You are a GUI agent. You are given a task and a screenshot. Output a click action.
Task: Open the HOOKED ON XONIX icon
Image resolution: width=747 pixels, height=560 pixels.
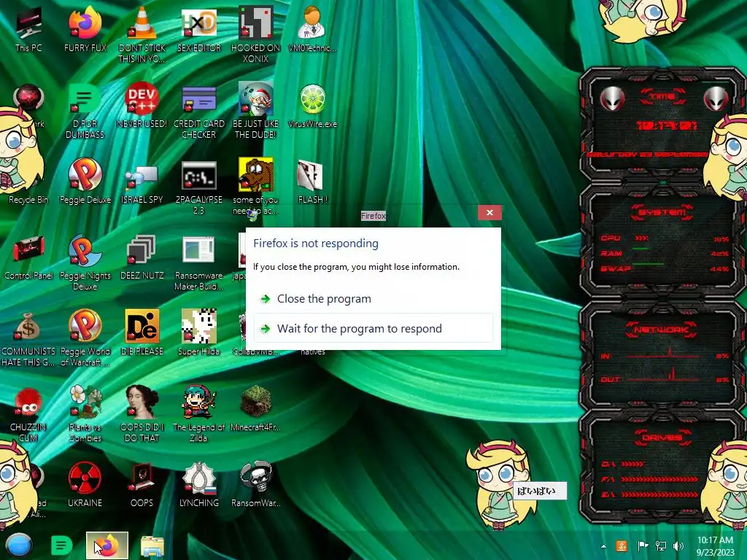click(x=256, y=35)
